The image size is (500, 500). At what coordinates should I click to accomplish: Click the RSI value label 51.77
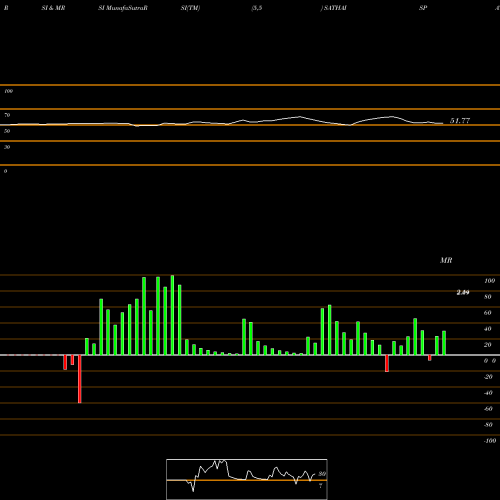[x=460, y=121]
